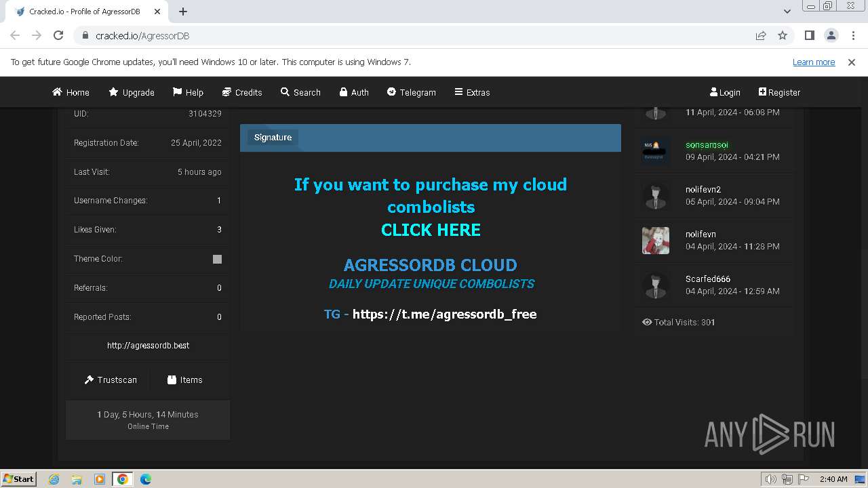Screen dimensions: 868x488
Task: Open the AGRESSORDB CLOUD heading link
Action: coord(431,265)
